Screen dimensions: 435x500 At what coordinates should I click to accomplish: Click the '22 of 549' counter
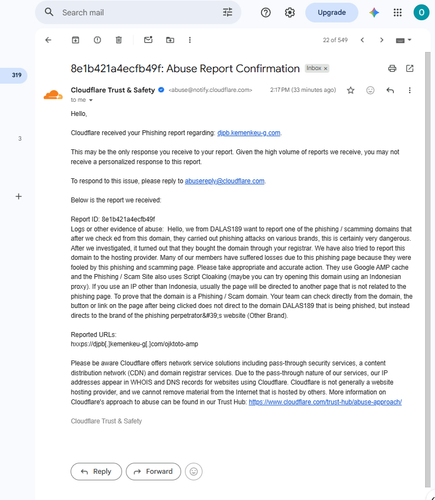335,40
